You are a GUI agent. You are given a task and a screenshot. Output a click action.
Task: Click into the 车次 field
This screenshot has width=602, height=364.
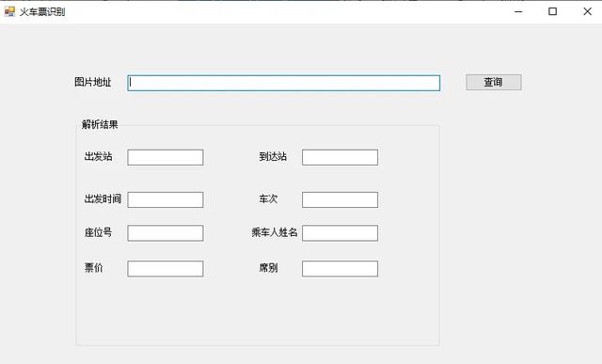(x=340, y=199)
